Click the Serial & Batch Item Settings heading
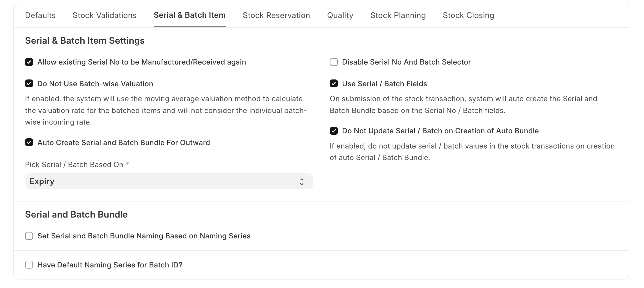This screenshot has height=288, width=644. click(85, 41)
